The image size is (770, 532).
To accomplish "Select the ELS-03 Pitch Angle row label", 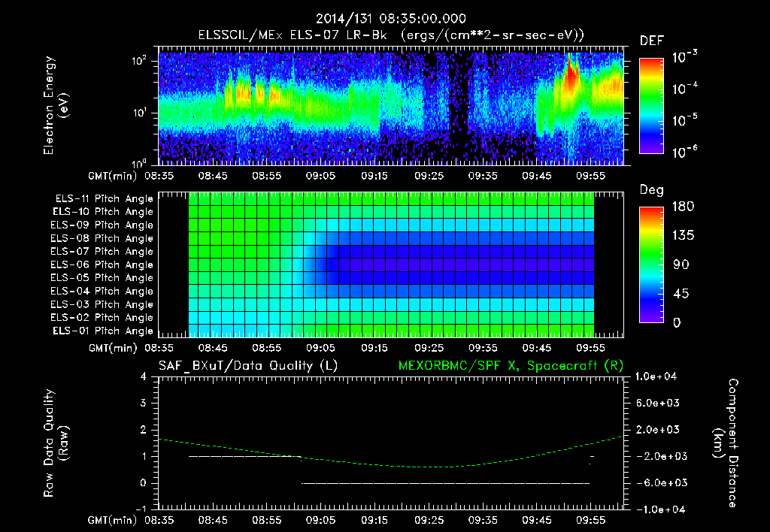I will [x=102, y=305].
